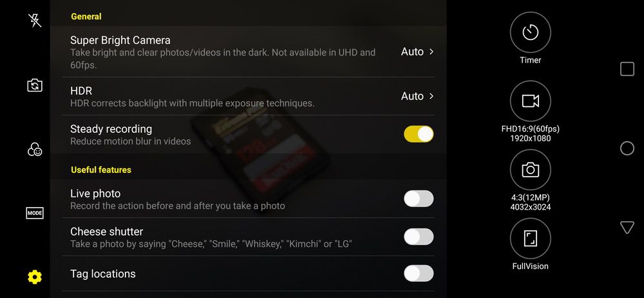Viewport: 644px width, 298px height.
Task: Select the HDR settings row
Action: pos(248,96)
